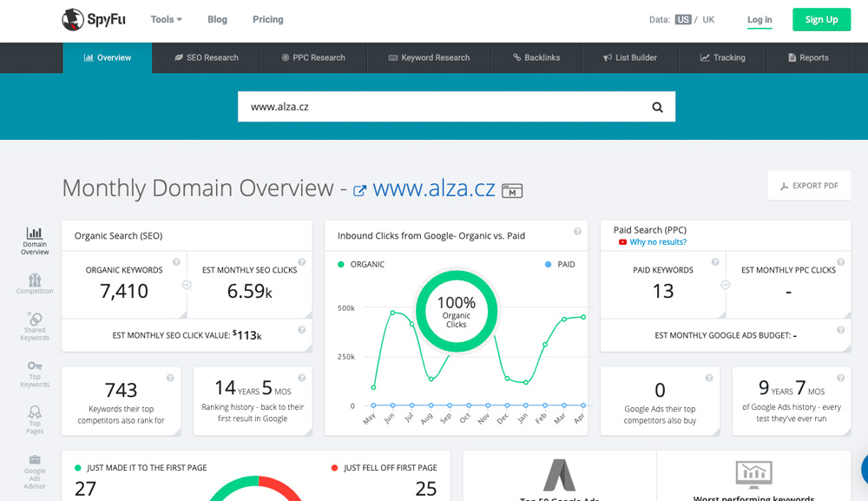Click the arrow icon beside Paid Keywords 13
Screen dimensions: 868x501
pyautogui.click(x=725, y=285)
